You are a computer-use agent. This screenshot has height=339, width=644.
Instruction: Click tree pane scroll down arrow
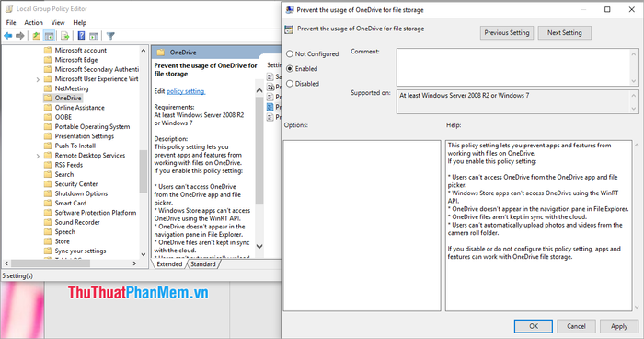pos(143,254)
